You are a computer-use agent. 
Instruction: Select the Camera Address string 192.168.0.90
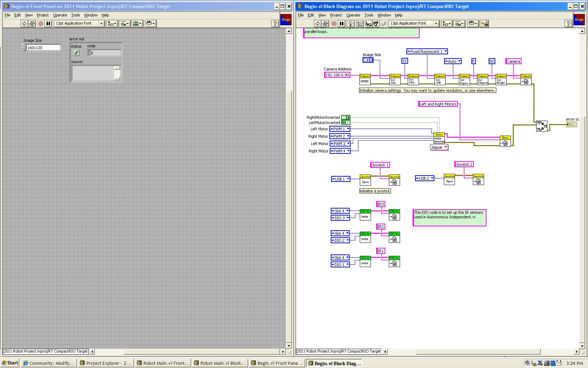(x=337, y=75)
